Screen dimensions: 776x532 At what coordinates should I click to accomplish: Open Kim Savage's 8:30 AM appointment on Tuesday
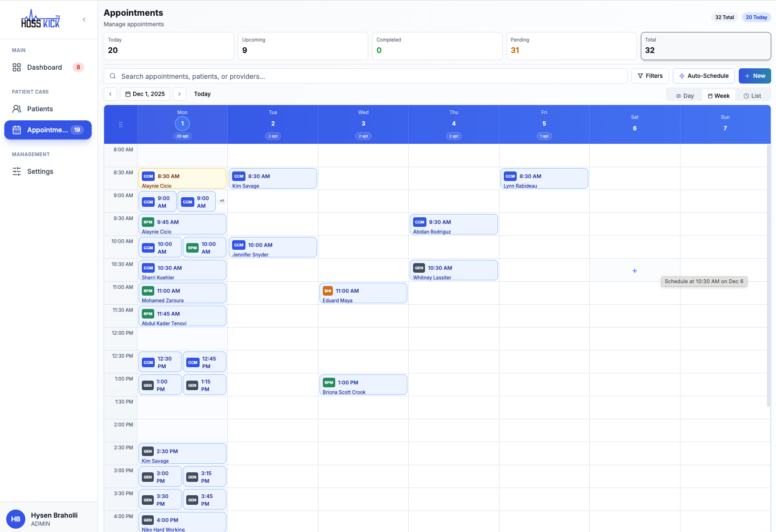pyautogui.click(x=273, y=179)
